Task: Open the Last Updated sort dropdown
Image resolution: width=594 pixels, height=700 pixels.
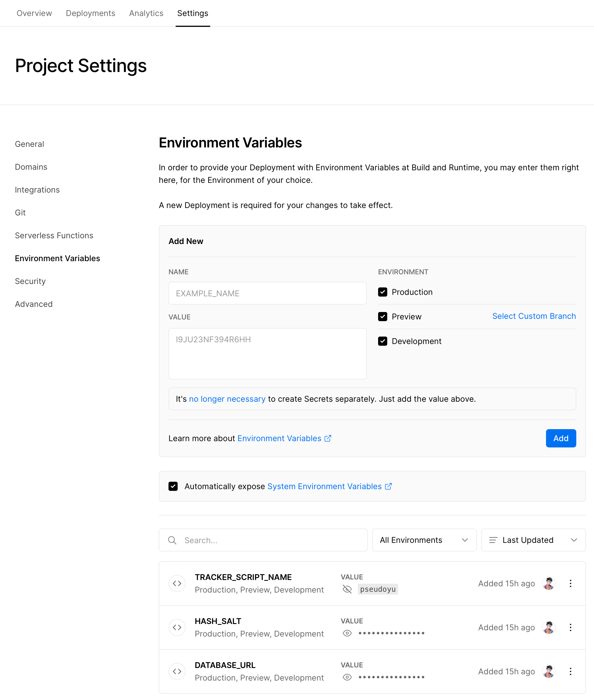Action: point(533,540)
